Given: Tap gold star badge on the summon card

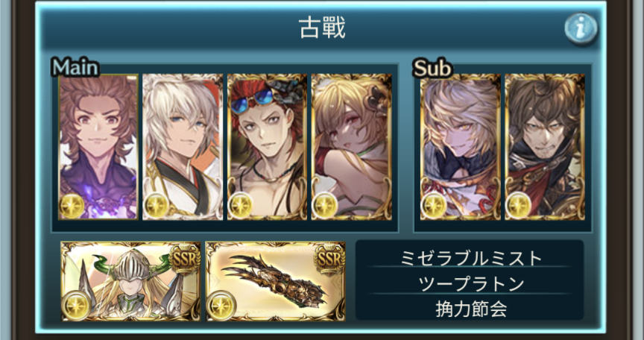Looking at the screenshot, I should pyautogui.click(x=76, y=306).
